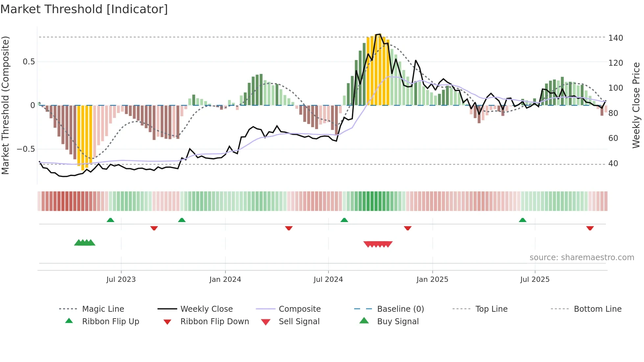Click the Sell Signal legend triangle icon
This screenshot has width=644, height=362.
(x=265, y=322)
